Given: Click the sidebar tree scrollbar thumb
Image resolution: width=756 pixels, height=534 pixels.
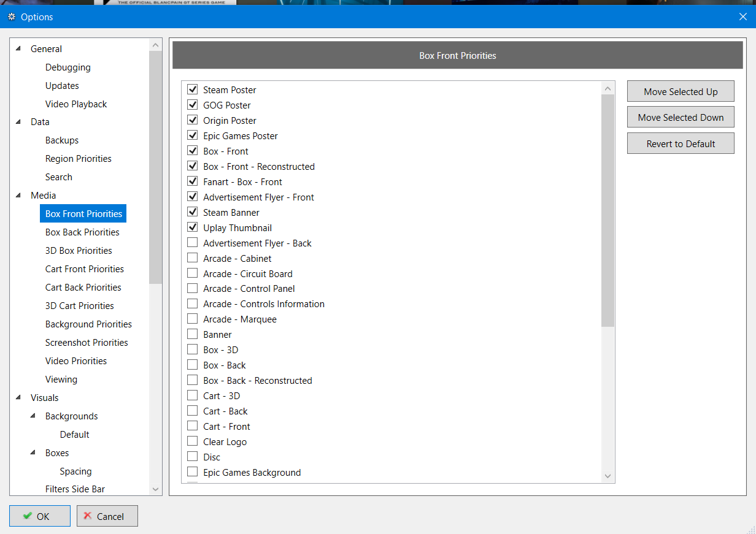Looking at the screenshot, I should (155, 167).
